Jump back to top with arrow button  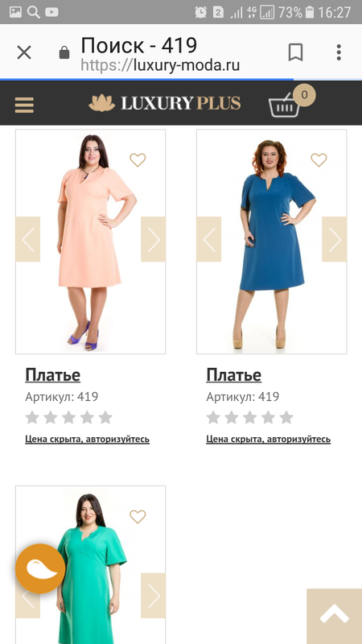pos(334,616)
